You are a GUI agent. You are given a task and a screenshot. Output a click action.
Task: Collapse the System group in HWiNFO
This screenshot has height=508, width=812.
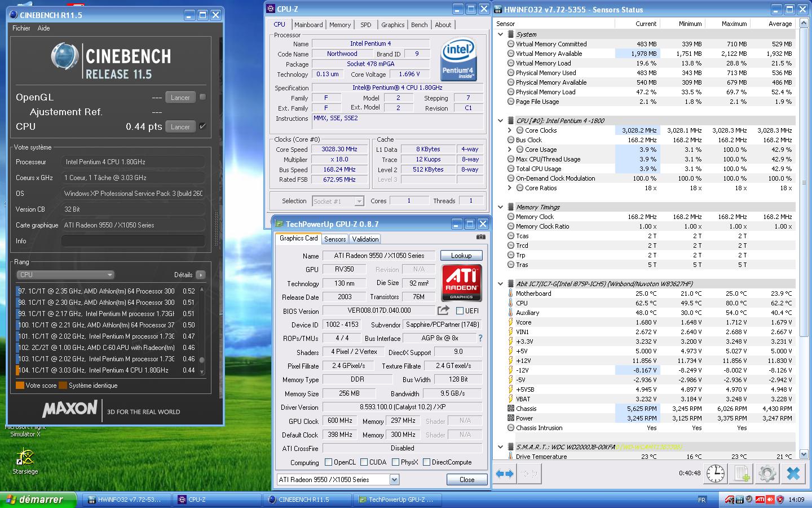coord(500,34)
